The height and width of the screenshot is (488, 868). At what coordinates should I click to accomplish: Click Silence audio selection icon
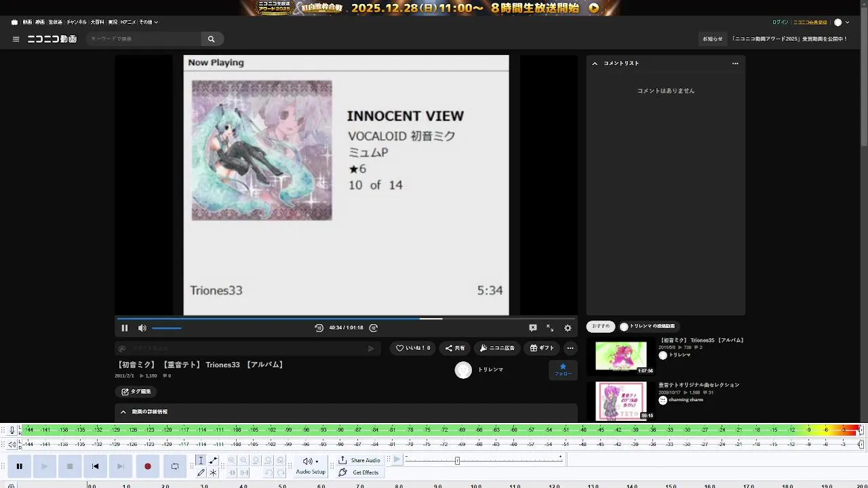pos(244,472)
